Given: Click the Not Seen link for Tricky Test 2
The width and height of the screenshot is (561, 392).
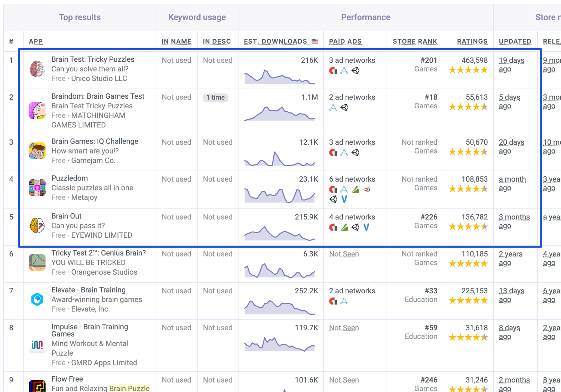Looking at the screenshot, I should tap(344, 254).
